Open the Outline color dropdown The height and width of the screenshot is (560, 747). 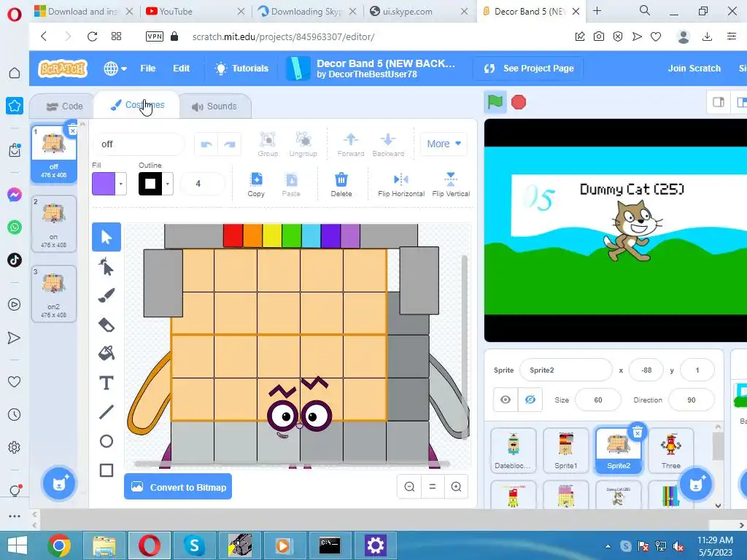pyautogui.click(x=168, y=184)
